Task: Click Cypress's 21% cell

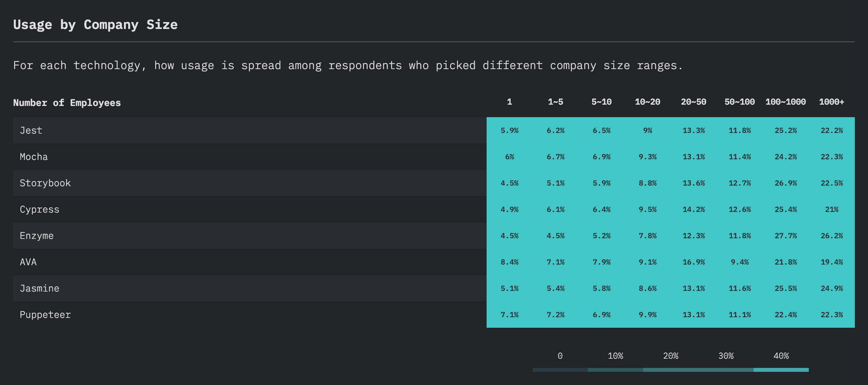Action: pos(831,209)
